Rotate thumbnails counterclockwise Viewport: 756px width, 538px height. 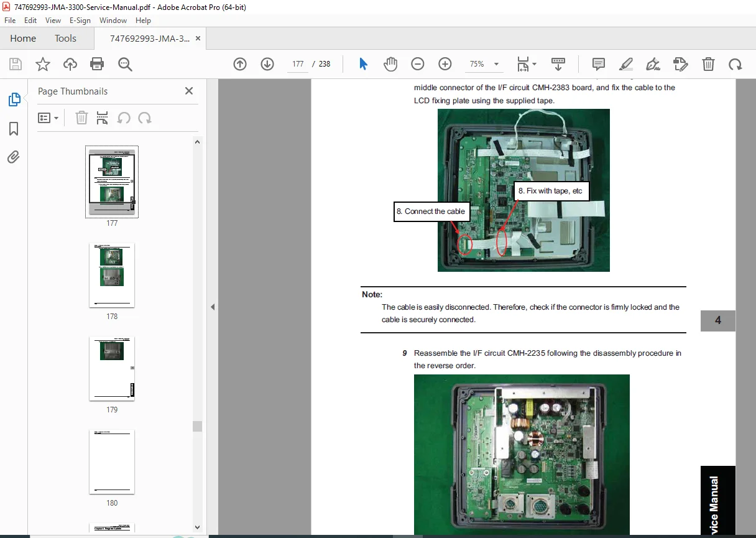click(x=124, y=118)
